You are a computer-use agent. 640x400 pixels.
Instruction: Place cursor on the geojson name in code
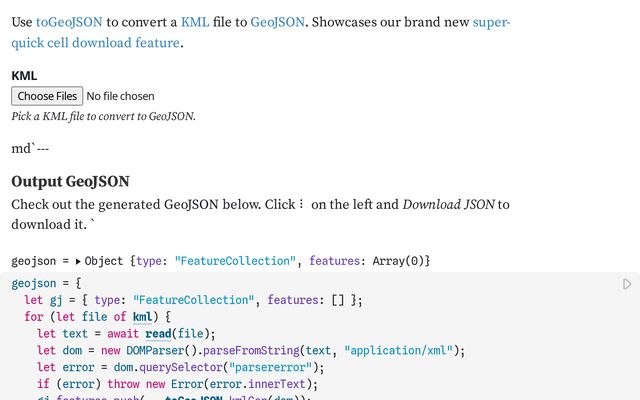(33, 283)
